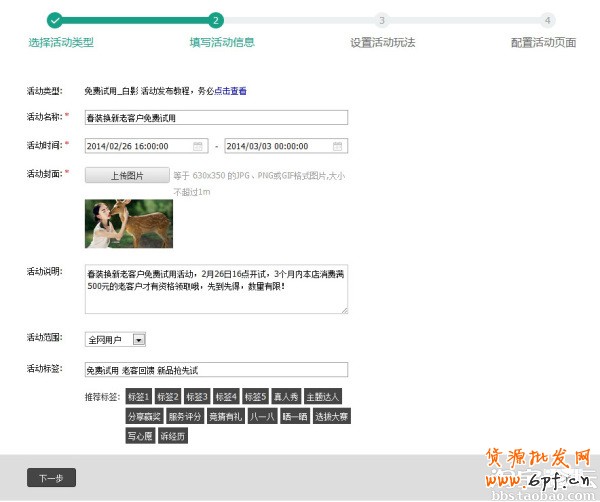Viewport: 600px width, 502px height.
Task: Open the start time calendar icon
Action: 198,146
